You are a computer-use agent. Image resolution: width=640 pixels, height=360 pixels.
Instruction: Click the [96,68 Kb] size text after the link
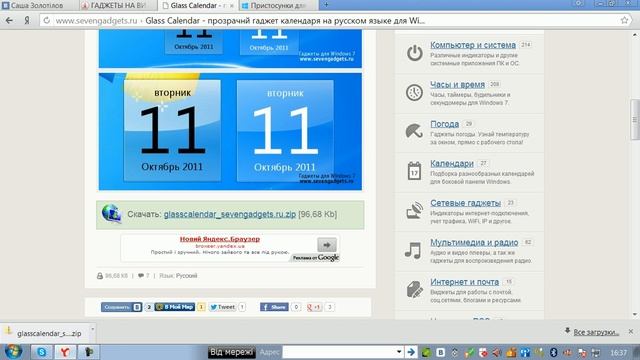click(318, 214)
